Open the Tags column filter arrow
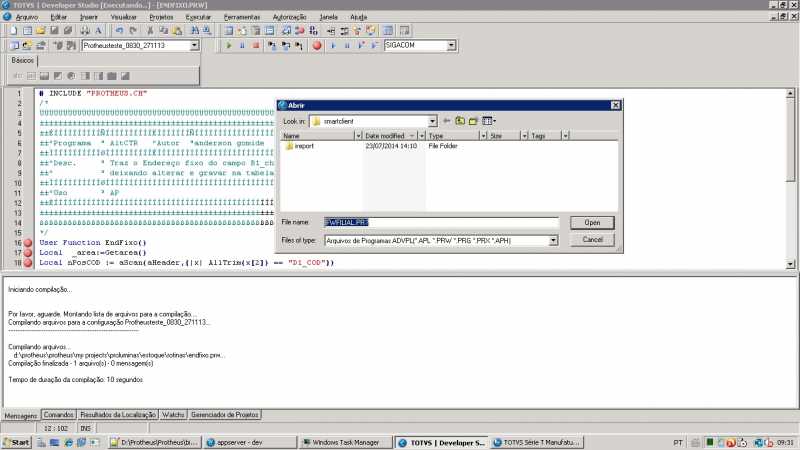Screen dimensions: 800x450 click(x=565, y=136)
